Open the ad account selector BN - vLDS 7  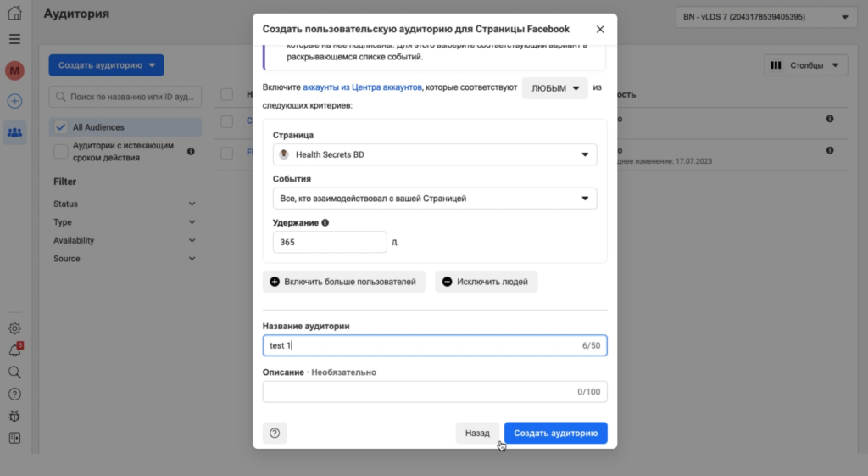pyautogui.click(x=766, y=17)
